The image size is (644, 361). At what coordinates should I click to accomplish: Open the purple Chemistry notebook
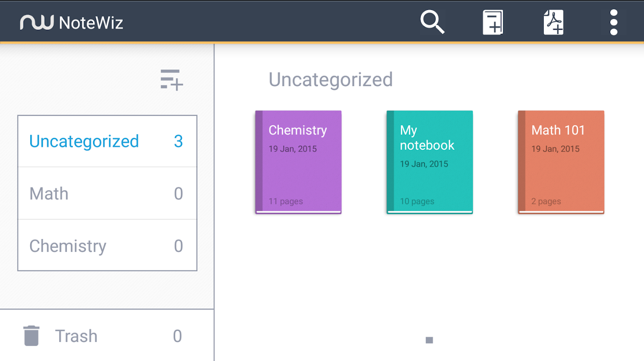(298, 162)
